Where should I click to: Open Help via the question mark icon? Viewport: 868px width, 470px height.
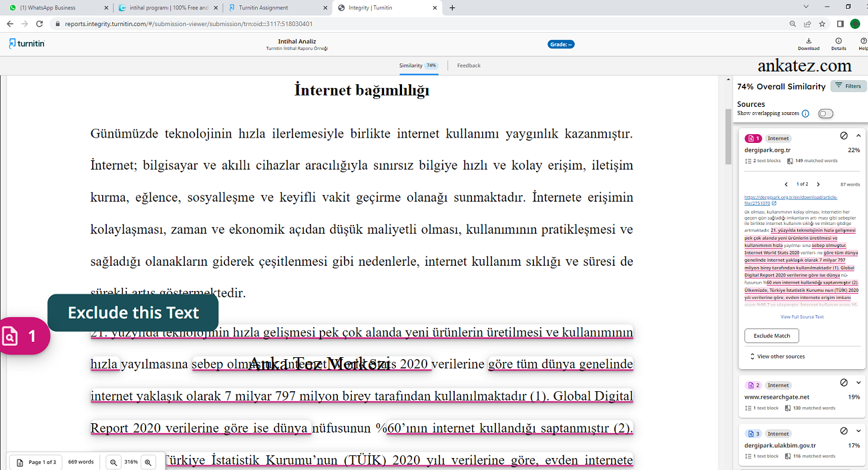click(x=863, y=41)
